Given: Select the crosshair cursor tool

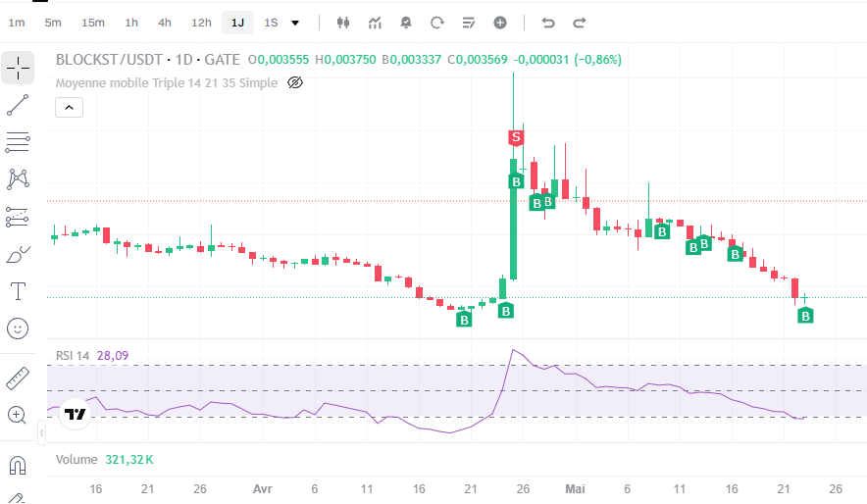Looking at the screenshot, I should tap(18, 68).
